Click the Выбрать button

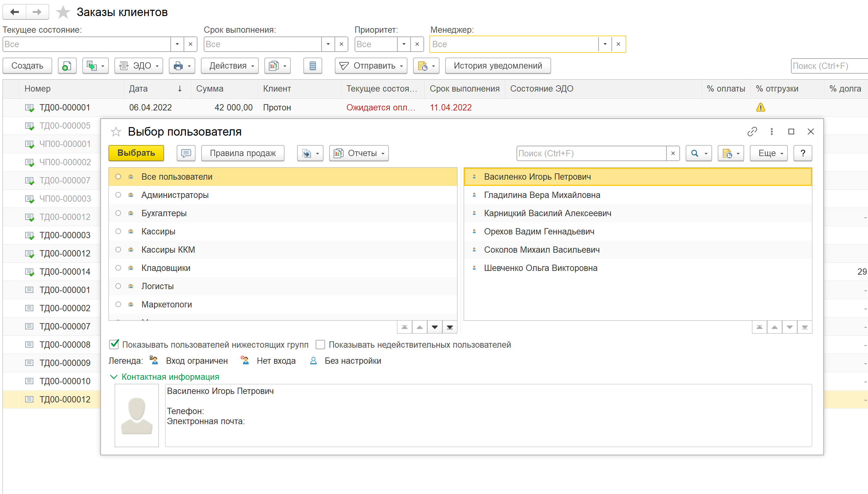136,153
